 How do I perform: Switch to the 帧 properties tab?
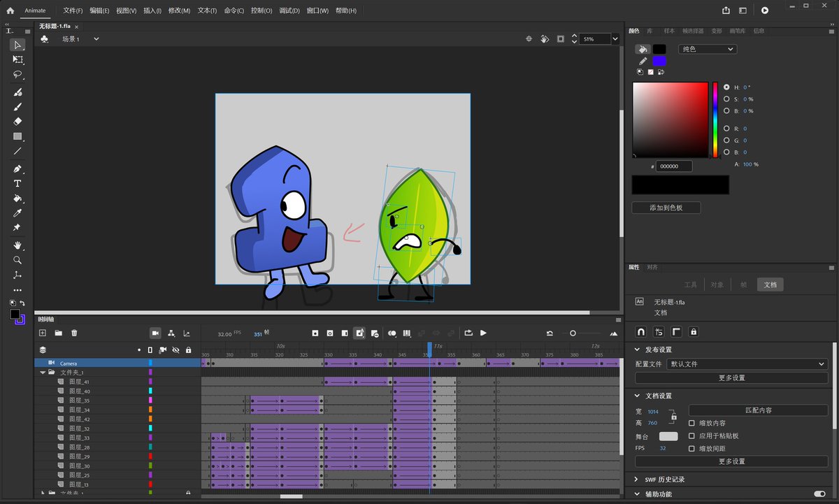point(743,285)
